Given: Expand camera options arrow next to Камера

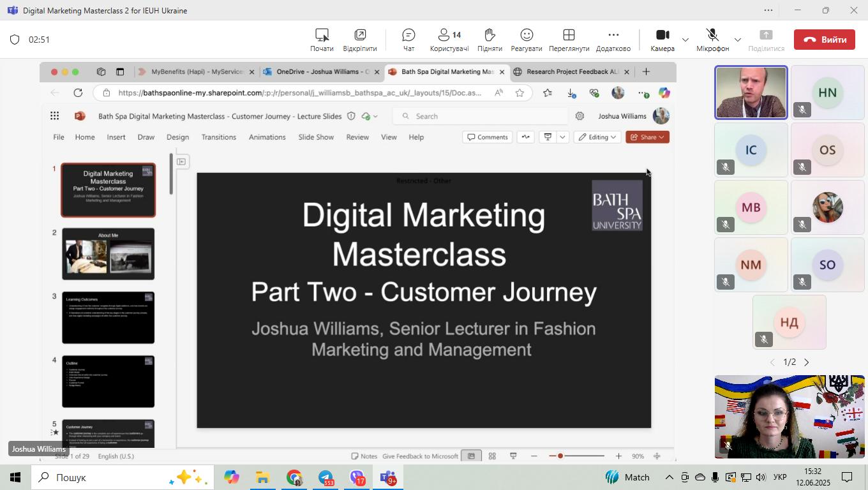Looking at the screenshot, I should tap(685, 40).
